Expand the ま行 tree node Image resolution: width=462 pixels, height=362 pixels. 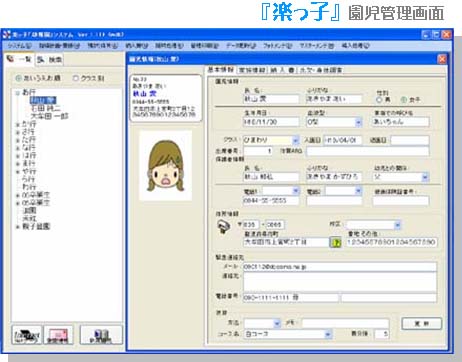pyautogui.click(x=18, y=164)
